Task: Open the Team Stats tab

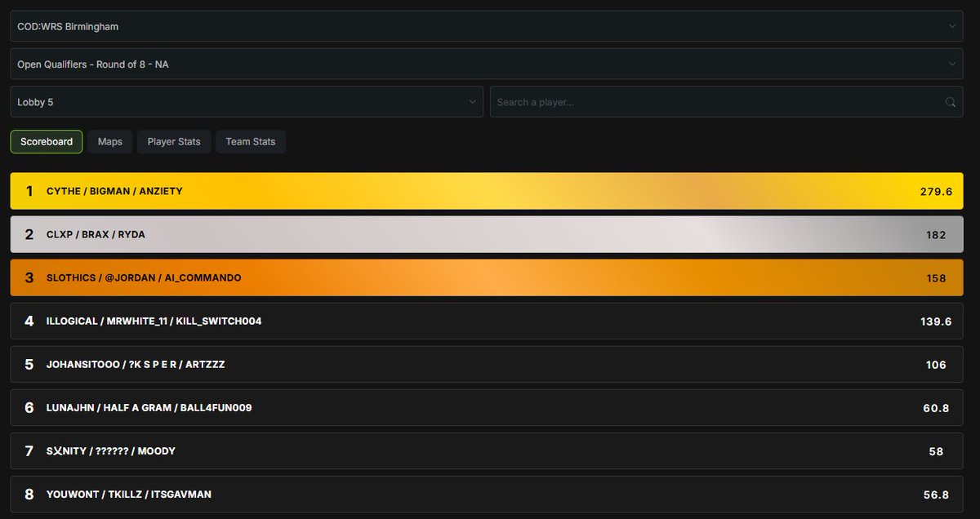Action: pos(251,141)
